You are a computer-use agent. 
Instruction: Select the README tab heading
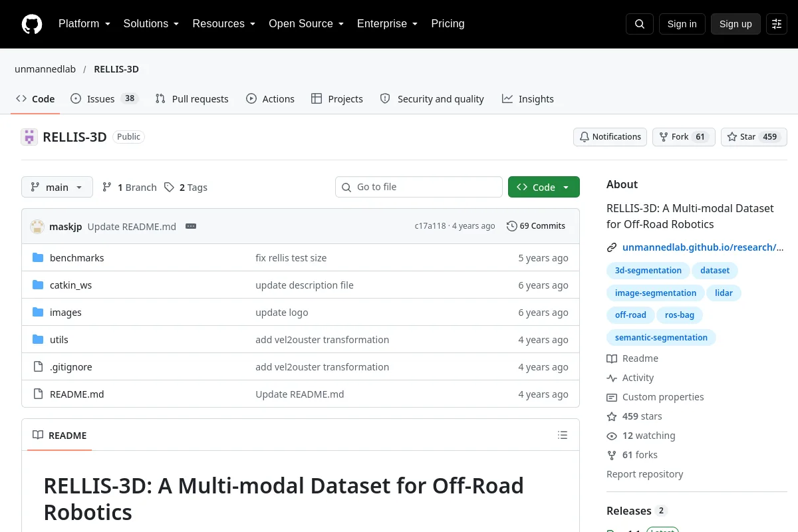59,436
